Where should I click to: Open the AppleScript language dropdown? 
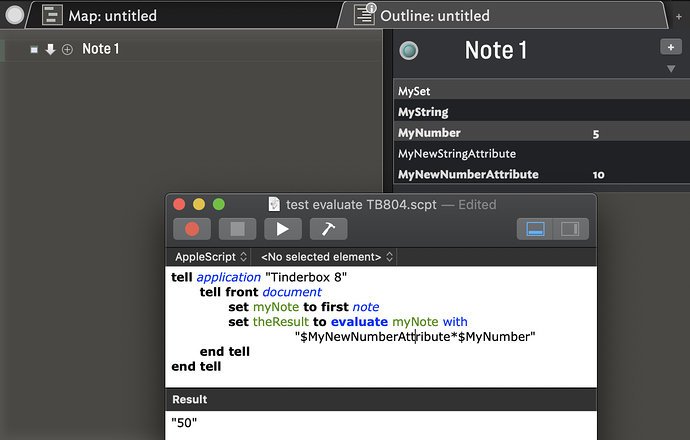click(211, 257)
